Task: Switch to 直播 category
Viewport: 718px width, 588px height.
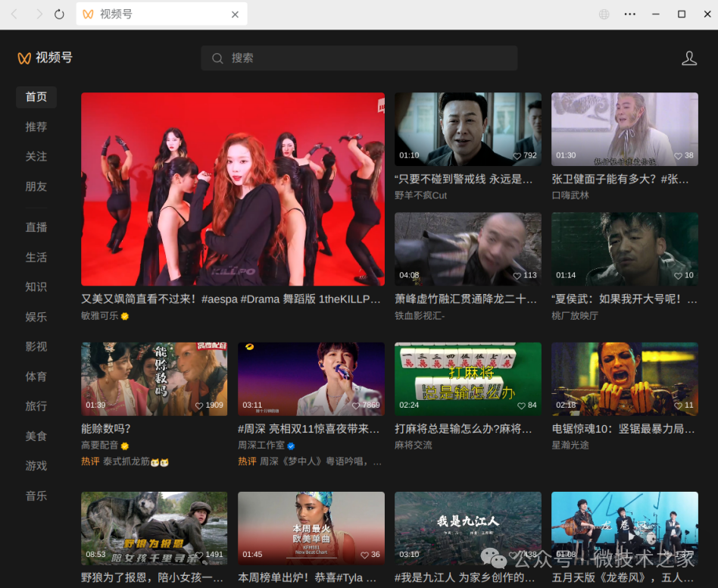Action: click(x=36, y=227)
